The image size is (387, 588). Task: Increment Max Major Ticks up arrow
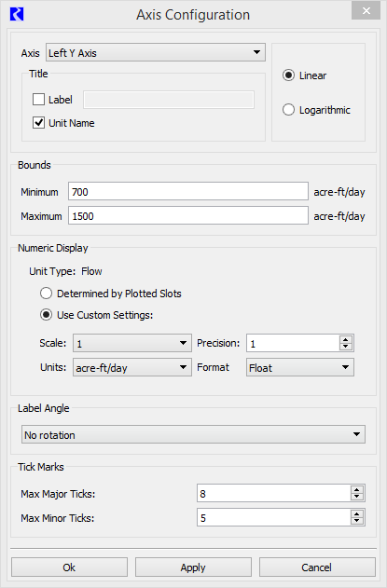(x=357, y=489)
